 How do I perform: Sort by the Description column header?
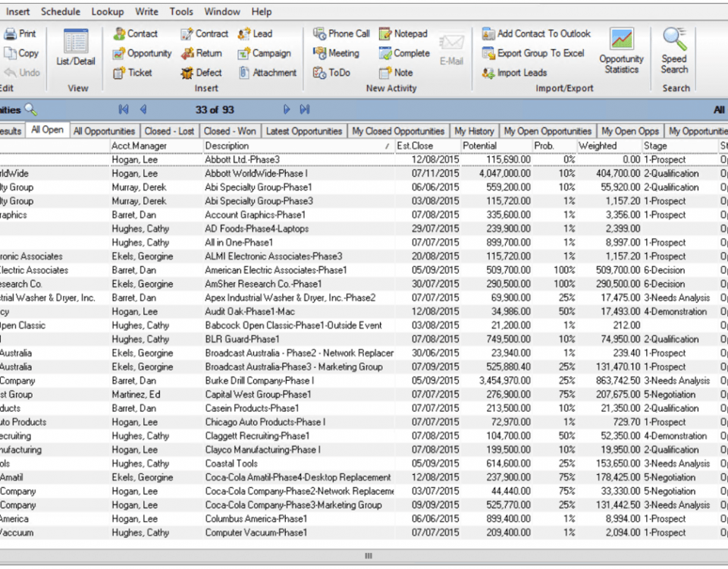coord(299,146)
